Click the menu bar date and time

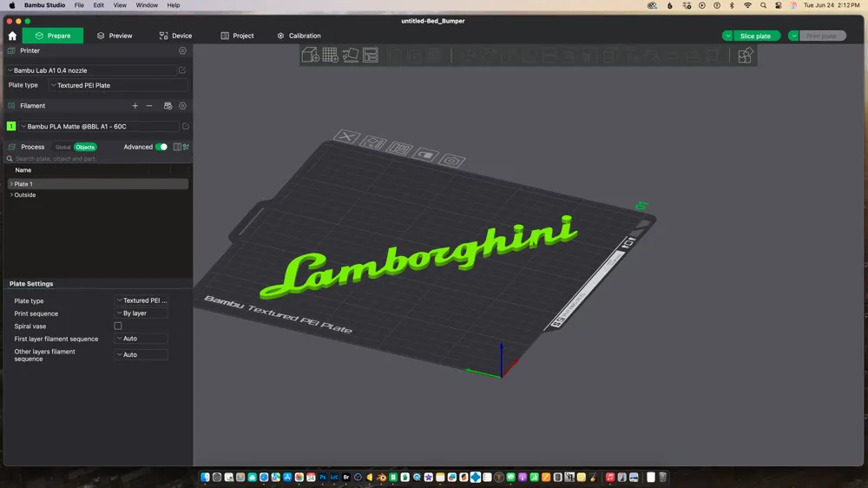pos(832,5)
